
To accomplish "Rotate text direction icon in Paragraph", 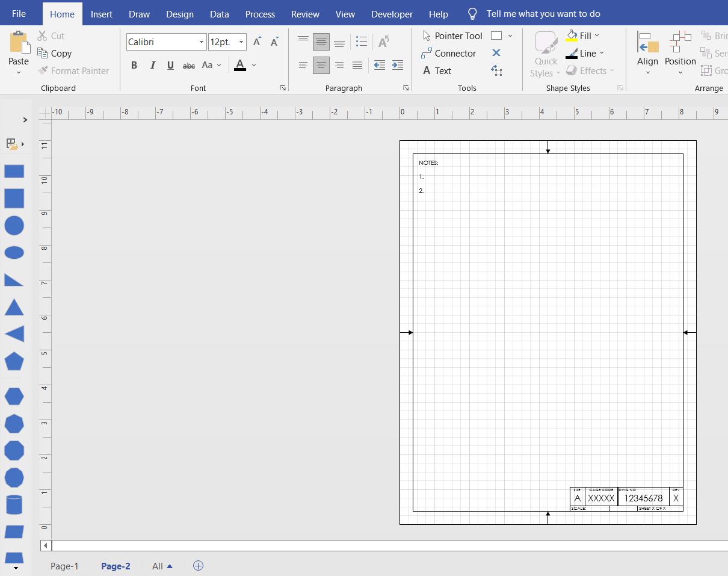I will point(383,42).
